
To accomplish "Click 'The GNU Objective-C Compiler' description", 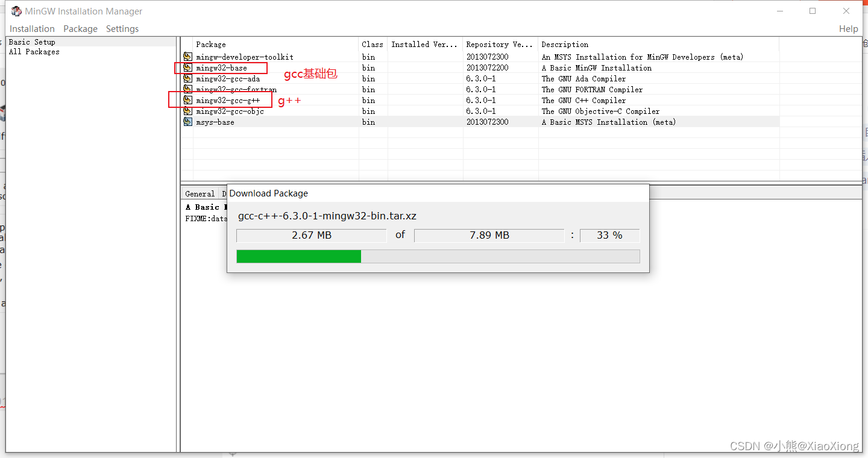I will [600, 111].
